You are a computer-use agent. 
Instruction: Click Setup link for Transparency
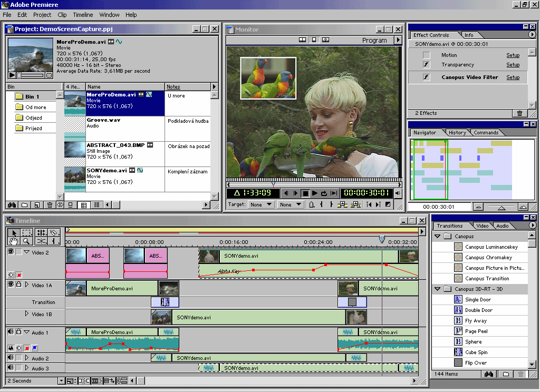pyautogui.click(x=513, y=65)
